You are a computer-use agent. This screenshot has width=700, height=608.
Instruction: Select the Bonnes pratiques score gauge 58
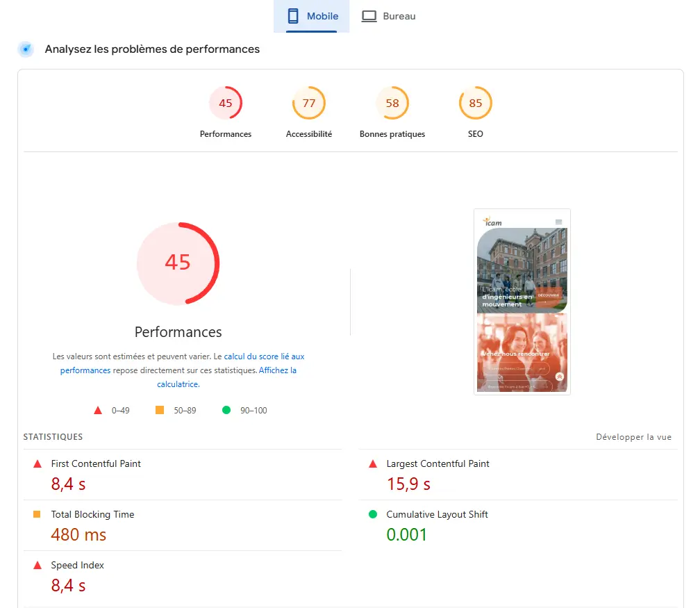(x=392, y=104)
